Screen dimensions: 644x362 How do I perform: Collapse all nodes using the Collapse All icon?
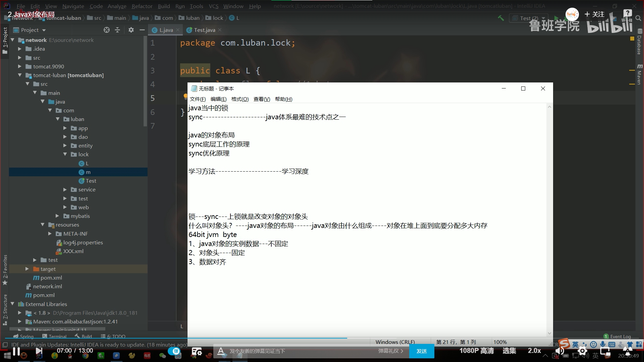117,30
